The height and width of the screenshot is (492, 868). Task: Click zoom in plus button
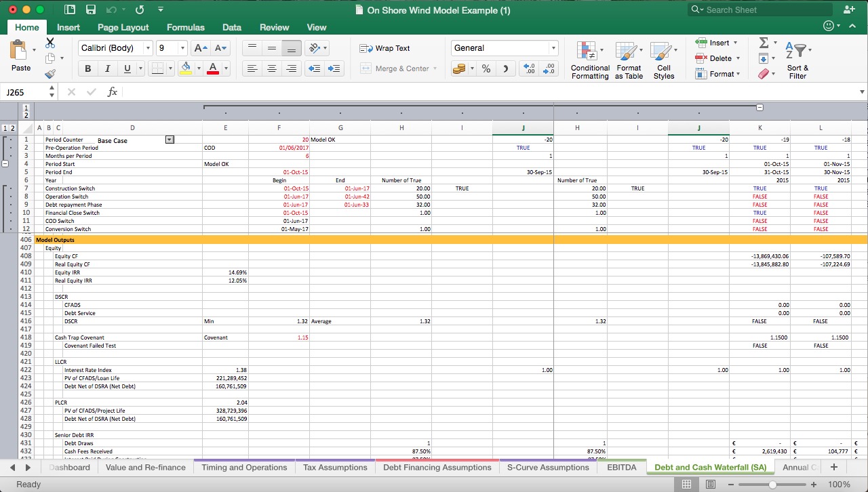tap(813, 484)
